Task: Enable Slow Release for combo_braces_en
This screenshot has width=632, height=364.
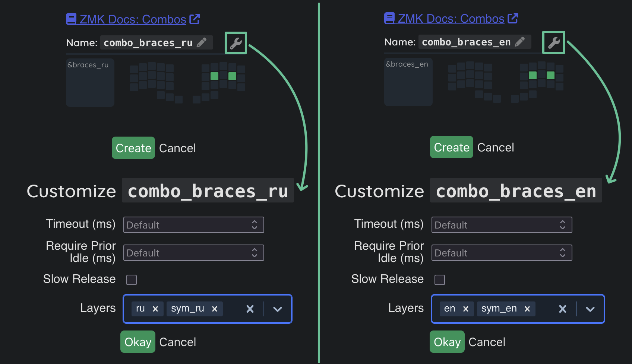Action: tap(440, 280)
